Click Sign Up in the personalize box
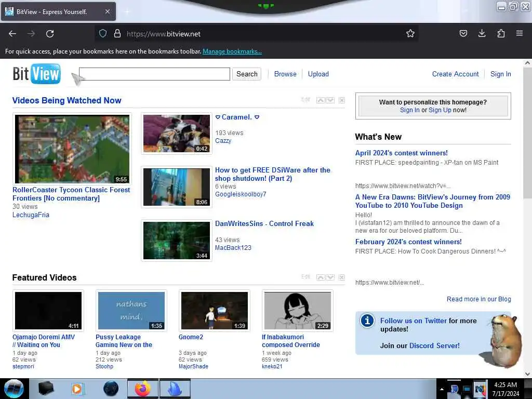This screenshot has width=532, height=399. click(x=440, y=110)
